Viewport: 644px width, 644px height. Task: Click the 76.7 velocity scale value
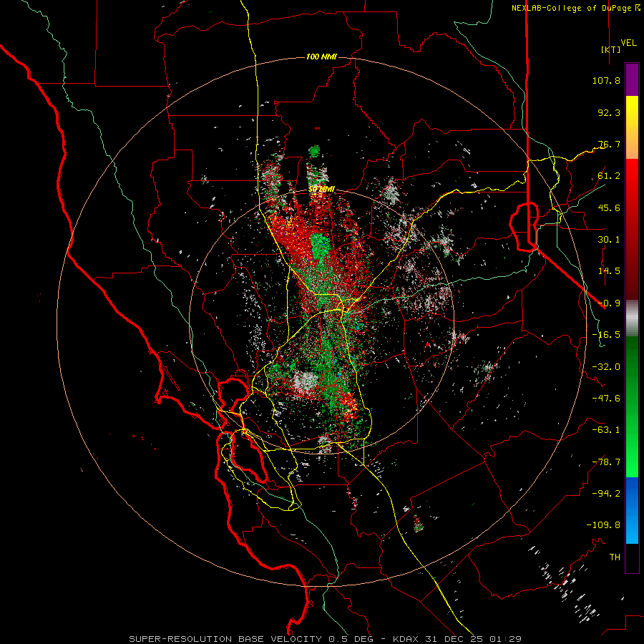click(609, 144)
